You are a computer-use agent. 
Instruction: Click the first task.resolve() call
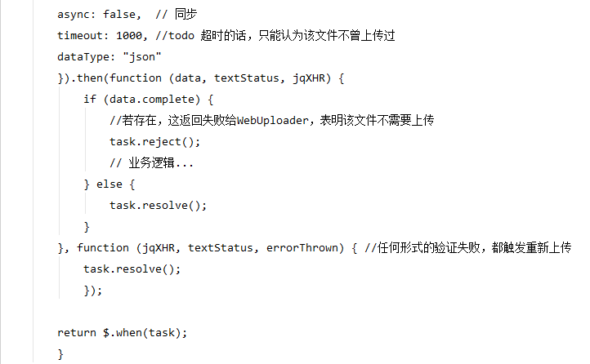pyautogui.click(x=158, y=206)
